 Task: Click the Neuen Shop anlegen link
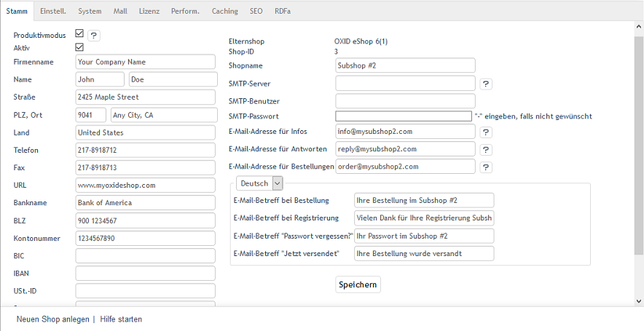52,319
